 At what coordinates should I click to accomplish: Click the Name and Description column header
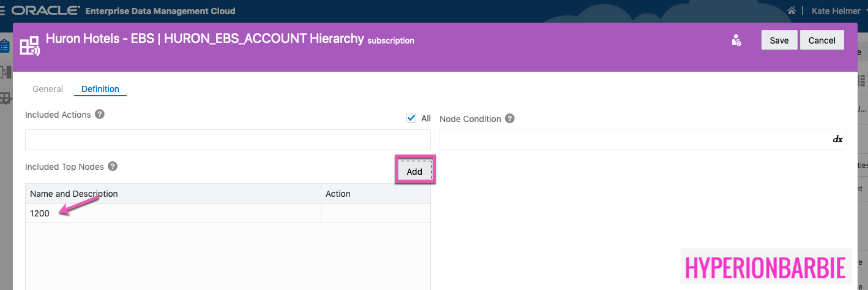(74, 194)
